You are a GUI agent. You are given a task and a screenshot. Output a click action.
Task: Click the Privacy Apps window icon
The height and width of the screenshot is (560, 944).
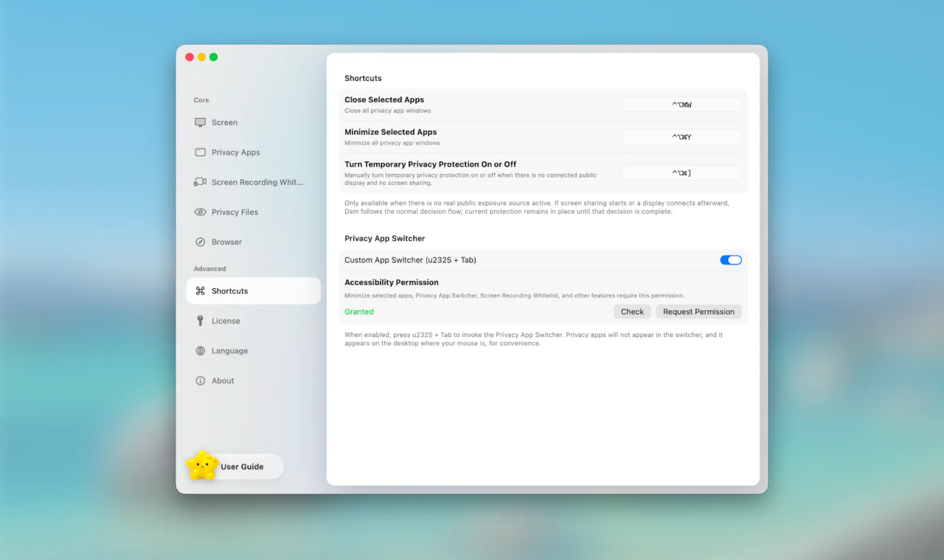201,152
